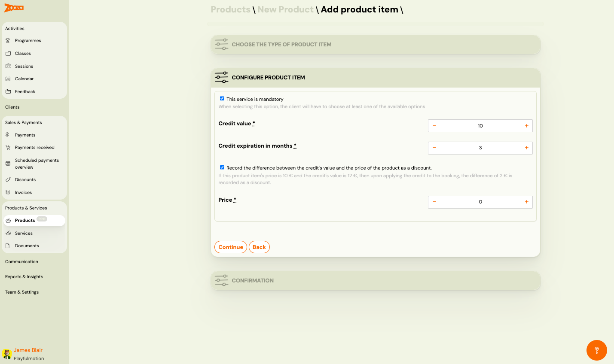Select the Feedback icon

(x=9, y=91)
